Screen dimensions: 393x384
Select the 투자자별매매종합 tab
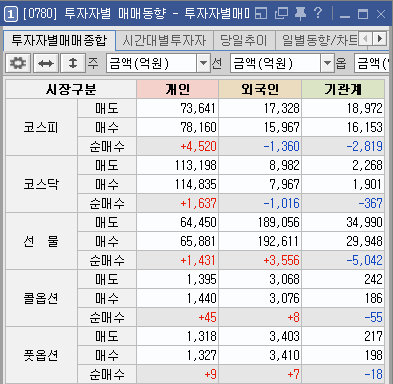59,41
